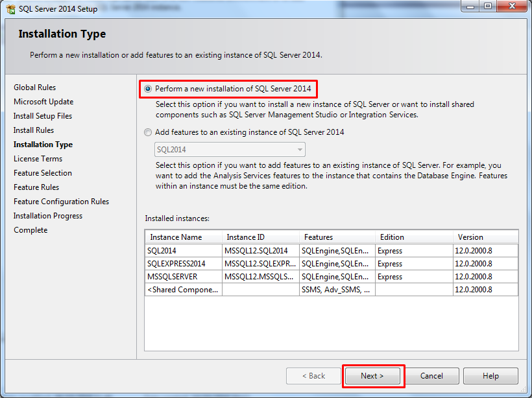This screenshot has height=398, width=532.
Task: Click the MSSQL12.SQLEXPR... instance ID cell
Action: tap(261, 263)
